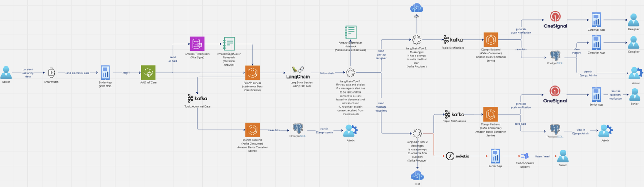Select the orange FastAPI service icon
Image resolution: width=644 pixels, height=187 pixels.
[x=252, y=73]
